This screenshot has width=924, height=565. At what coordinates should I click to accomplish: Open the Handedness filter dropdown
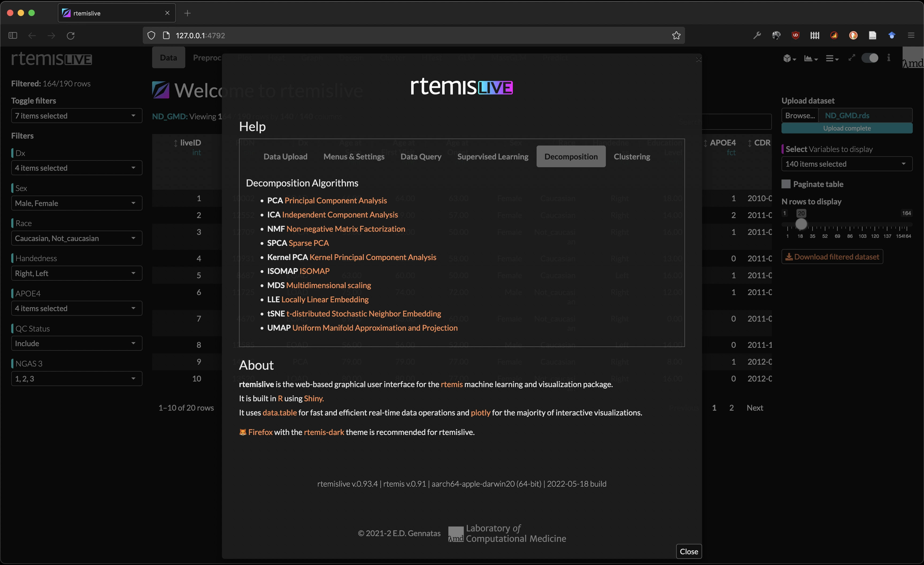(x=76, y=273)
